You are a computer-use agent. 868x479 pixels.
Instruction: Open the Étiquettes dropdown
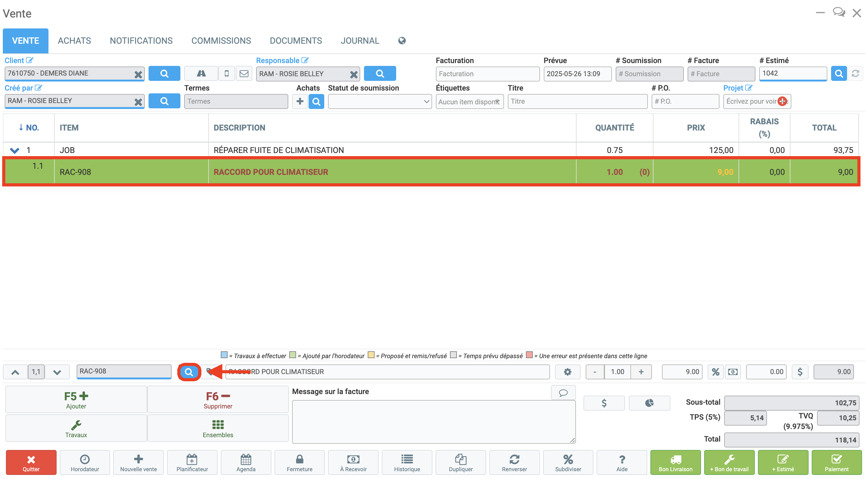(469, 101)
